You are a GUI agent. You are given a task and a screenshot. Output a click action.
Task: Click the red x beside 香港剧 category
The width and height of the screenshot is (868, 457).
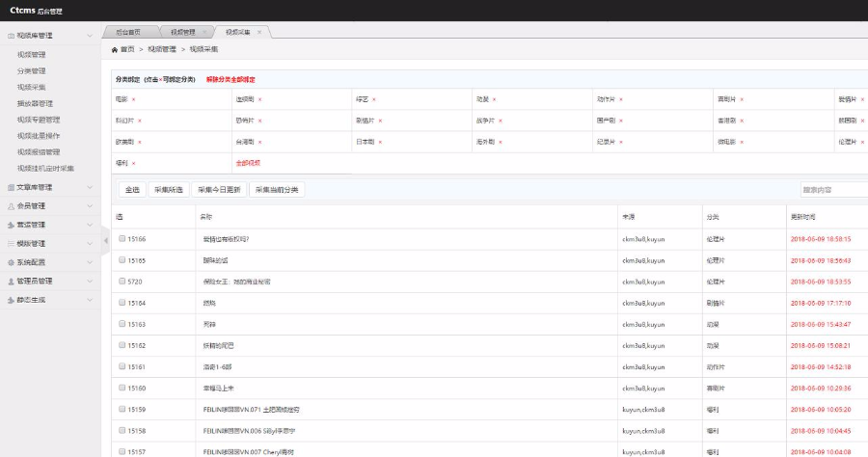(742, 121)
